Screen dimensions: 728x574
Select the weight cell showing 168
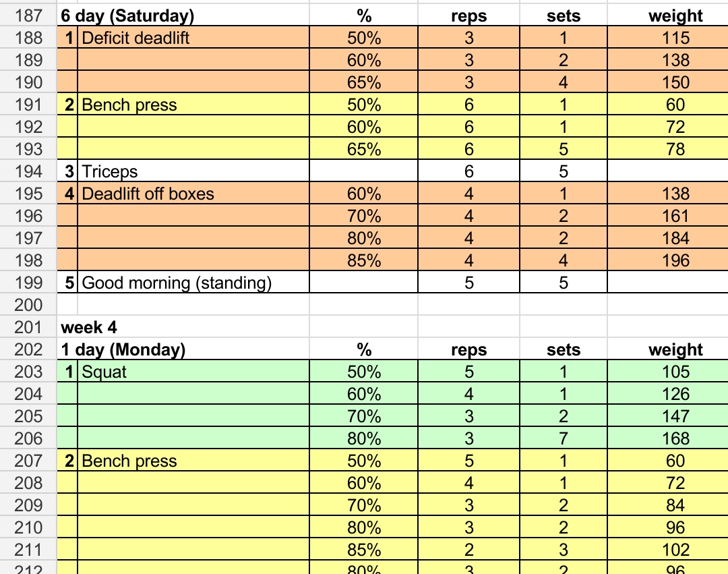675,438
